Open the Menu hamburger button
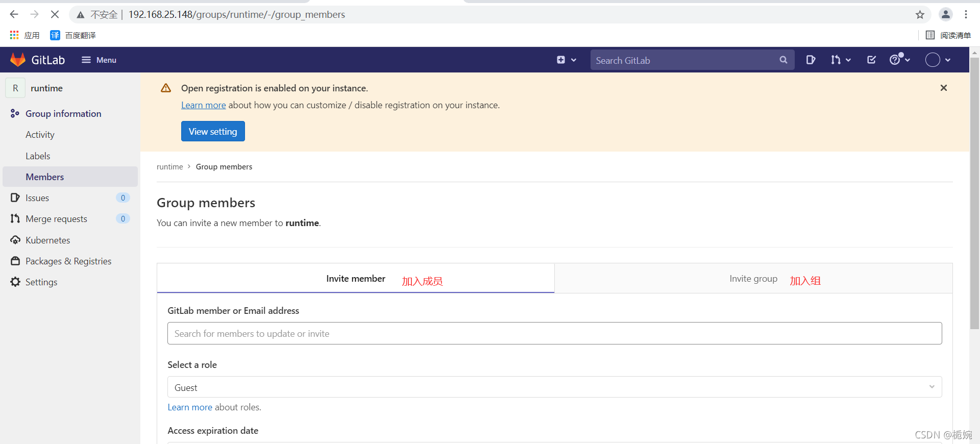 (99, 60)
